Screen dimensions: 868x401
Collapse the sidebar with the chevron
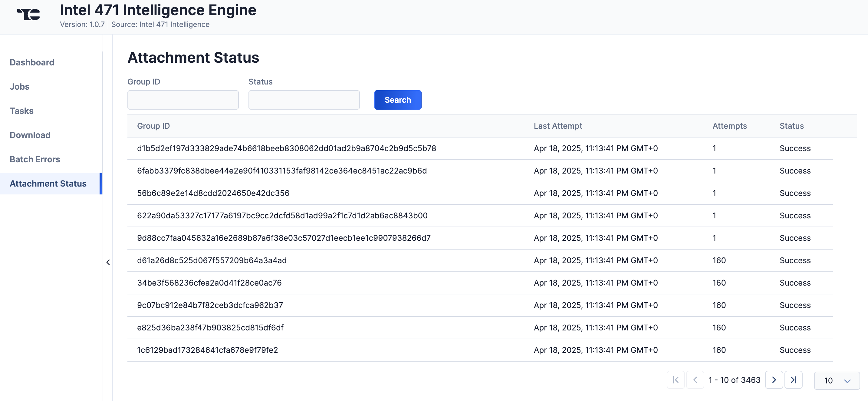(108, 262)
